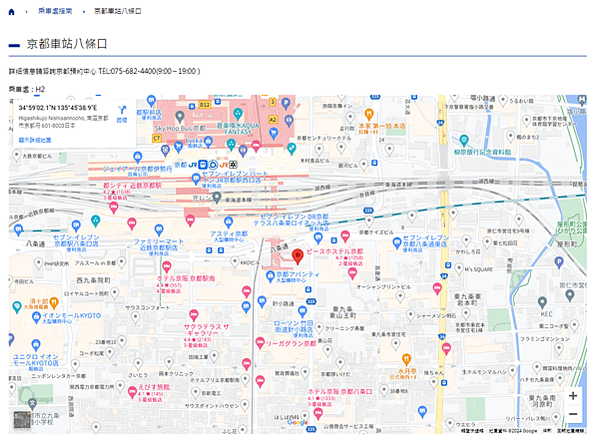Select the リーガグラン京都 hotel marker
This screenshot has width=599, height=444.
point(260,343)
